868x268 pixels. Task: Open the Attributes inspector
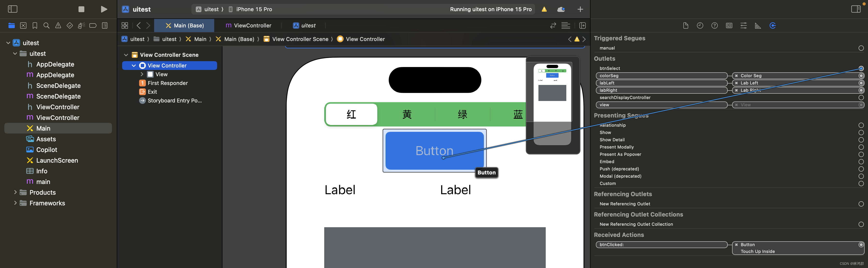(743, 26)
